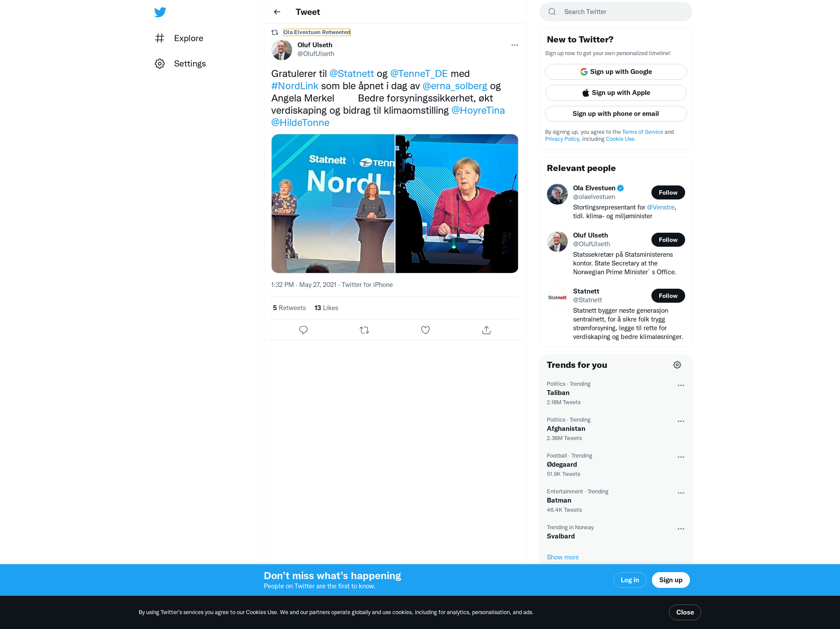Follow the Statnett account
Image resolution: width=840 pixels, height=629 pixels.
click(x=668, y=296)
